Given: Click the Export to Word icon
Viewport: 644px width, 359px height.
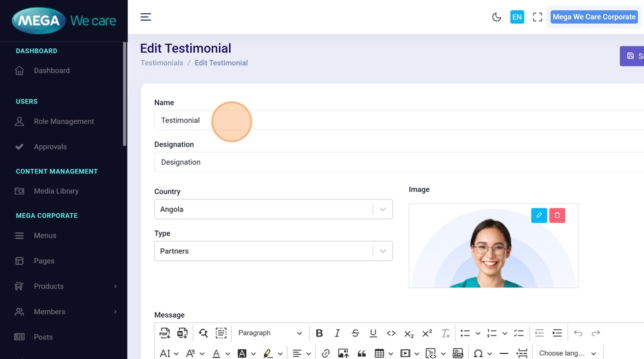Looking at the screenshot, I should [183, 333].
